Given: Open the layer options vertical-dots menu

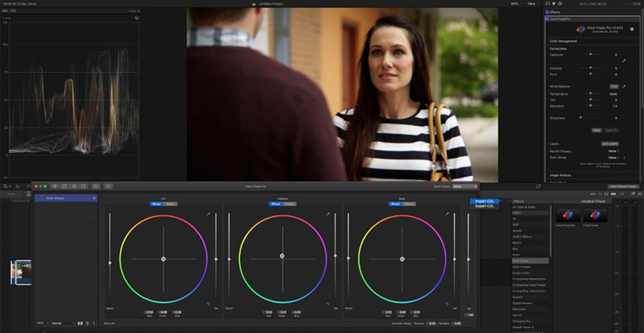Looking at the screenshot, I should (93, 323).
